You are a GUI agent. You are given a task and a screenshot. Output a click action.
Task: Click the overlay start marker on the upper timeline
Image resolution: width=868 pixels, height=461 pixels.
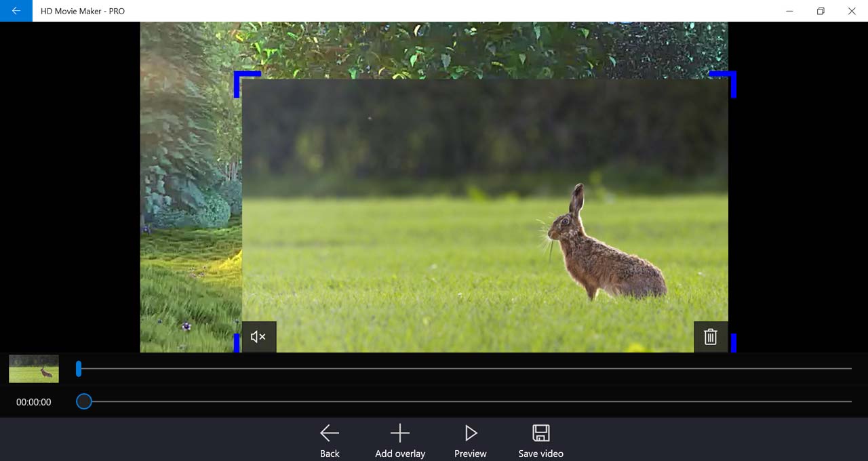click(x=79, y=368)
